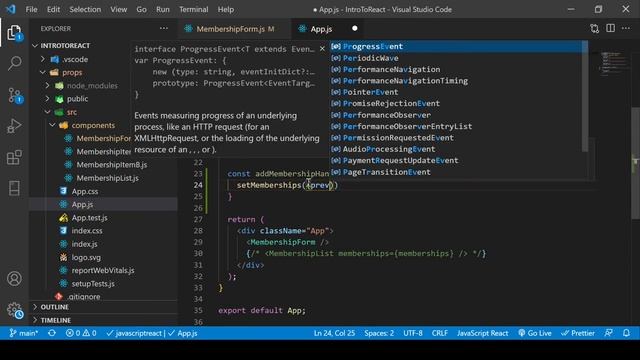Image resolution: width=640 pixels, height=360 pixels.
Task: Open the File menu
Action: pos(31,9)
